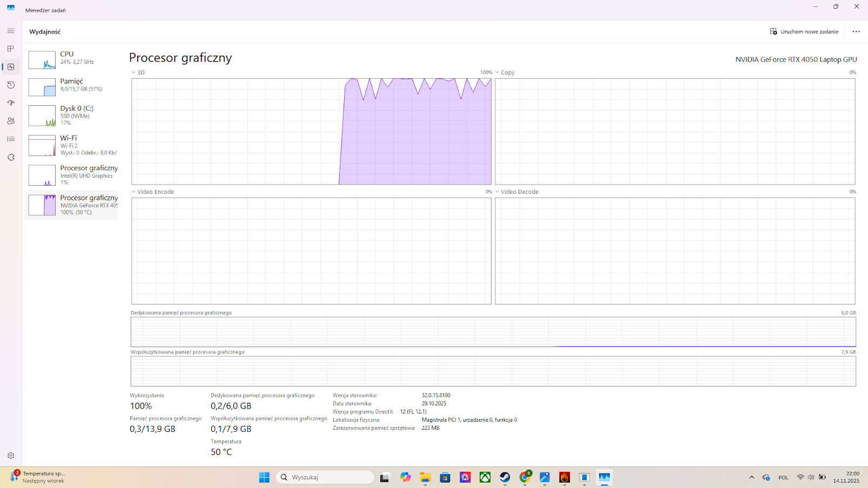Image resolution: width=868 pixels, height=488 pixels.
Task: Select the Pamięć performance item
Action: [x=71, y=86]
